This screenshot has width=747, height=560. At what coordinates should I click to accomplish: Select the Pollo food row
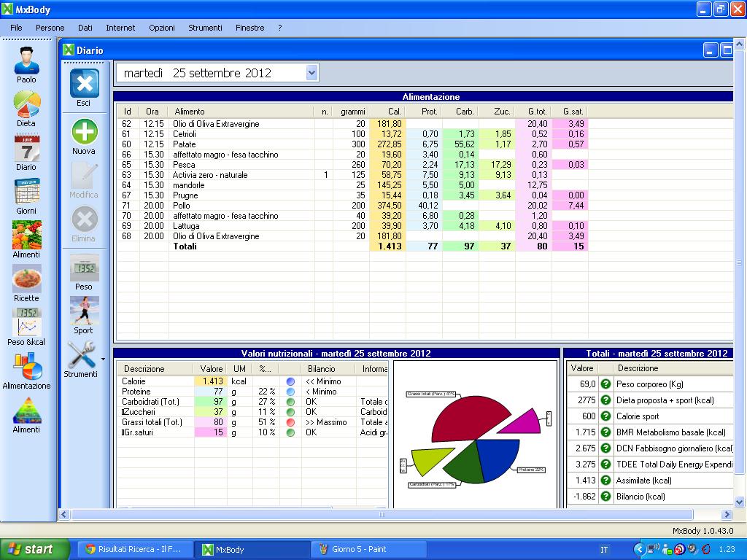182,206
